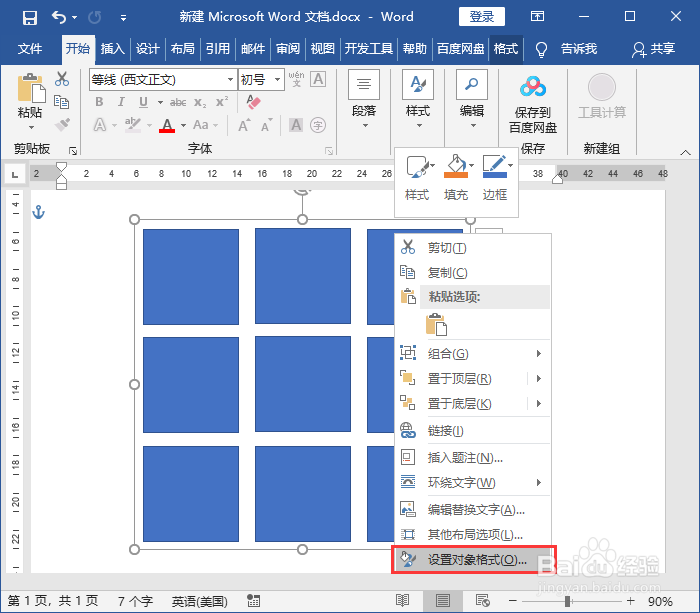Collapse the ribbon with the chevron
This screenshot has width=700, height=613.
pos(685,153)
